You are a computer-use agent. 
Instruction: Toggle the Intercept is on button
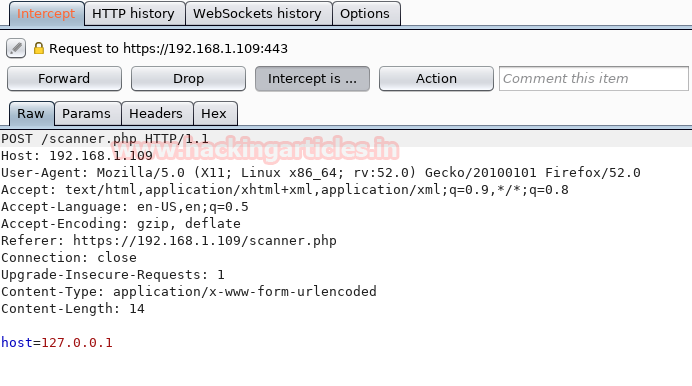pos(312,79)
